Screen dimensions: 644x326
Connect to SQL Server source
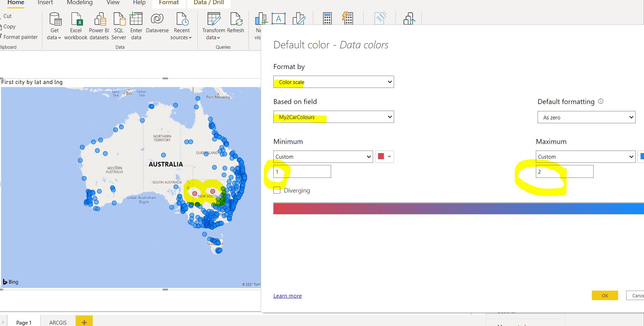click(x=119, y=26)
